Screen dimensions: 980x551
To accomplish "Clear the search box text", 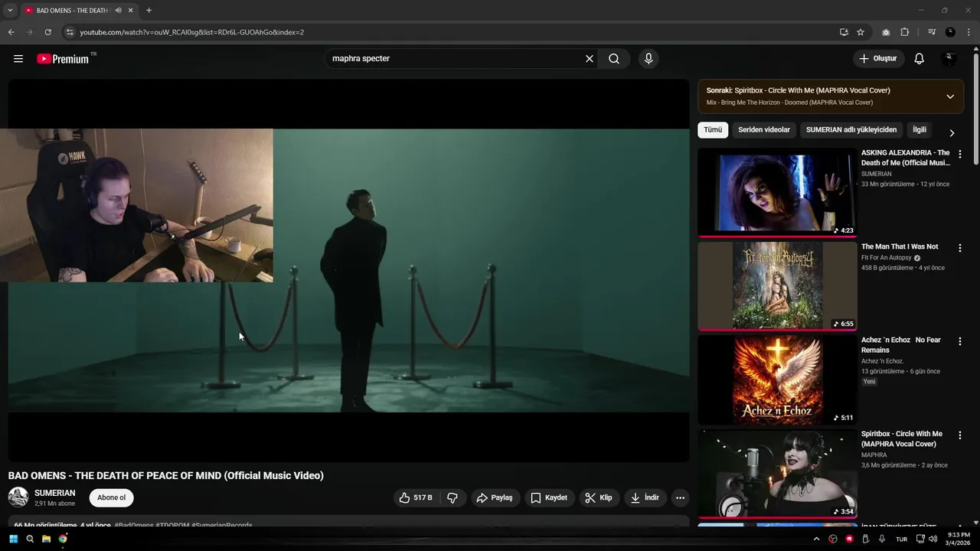I will coord(590,59).
